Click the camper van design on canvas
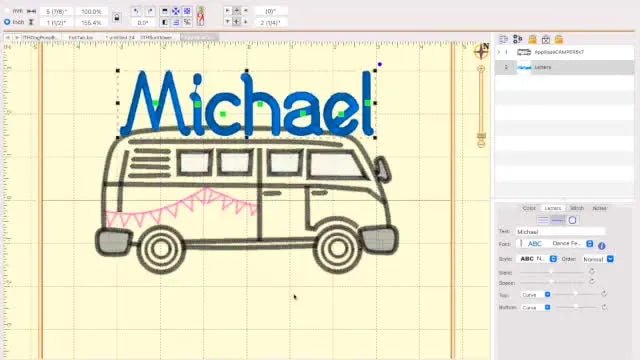 [x=247, y=200]
